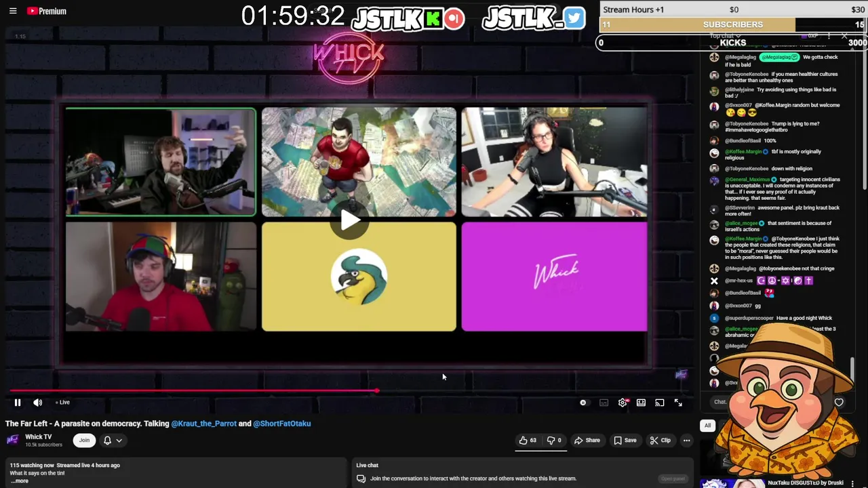Click the heart reaction icon in chat
This screenshot has width=868, height=488.
pyautogui.click(x=839, y=403)
